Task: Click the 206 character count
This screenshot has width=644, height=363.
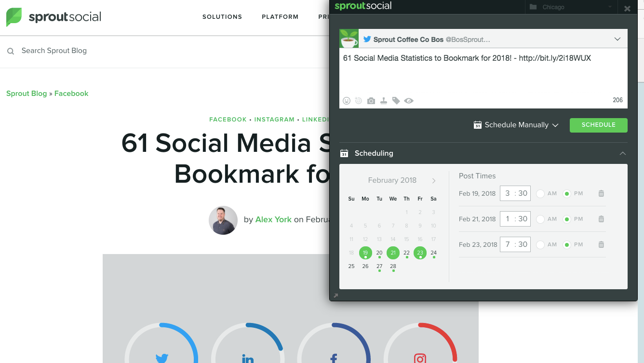Action: (618, 100)
